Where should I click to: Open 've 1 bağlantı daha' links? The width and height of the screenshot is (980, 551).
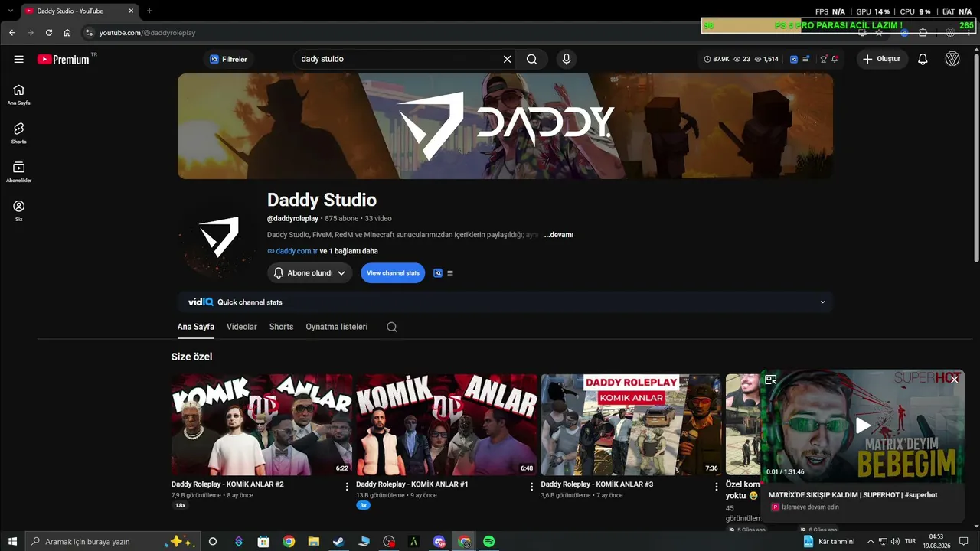348,251
